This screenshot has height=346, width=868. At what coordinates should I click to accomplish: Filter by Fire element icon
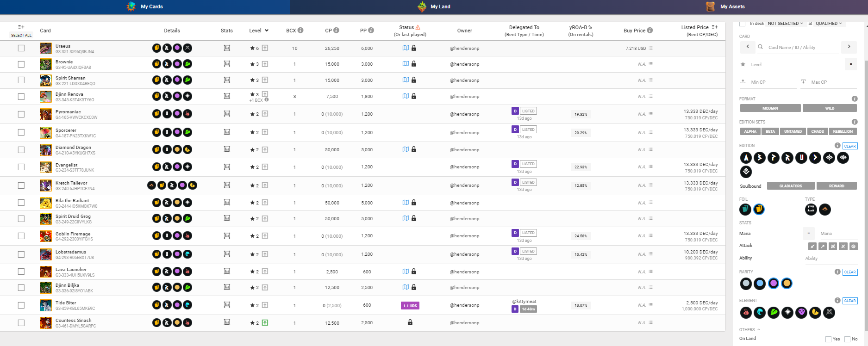tap(746, 313)
